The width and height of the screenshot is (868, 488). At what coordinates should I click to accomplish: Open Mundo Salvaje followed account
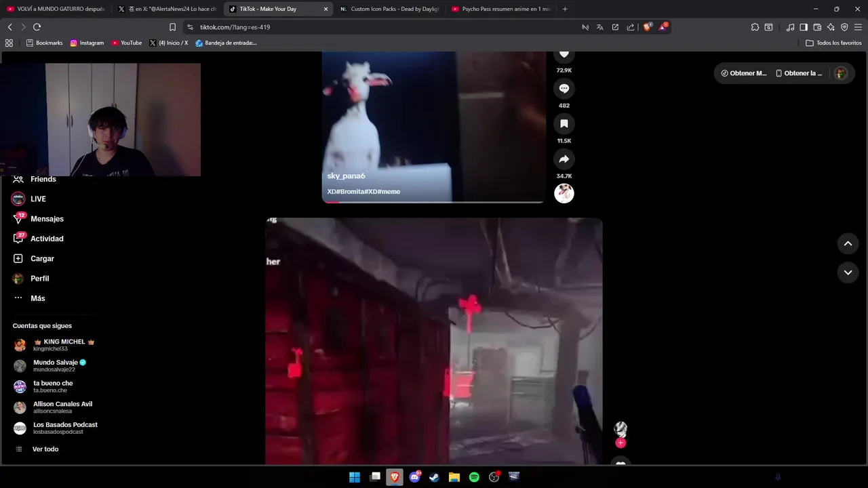tap(51, 366)
